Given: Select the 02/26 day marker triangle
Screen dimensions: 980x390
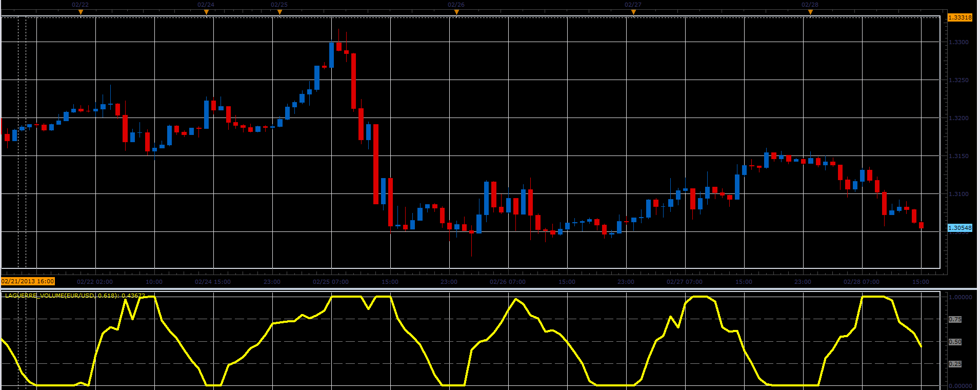Looking at the screenshot, I should [x=456, y=12].
